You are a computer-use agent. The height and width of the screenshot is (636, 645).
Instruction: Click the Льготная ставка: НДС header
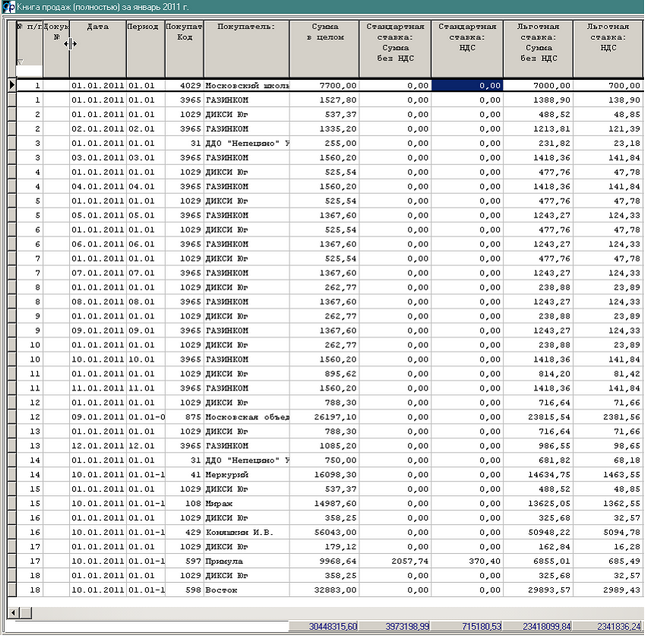[x=608, y=49]
